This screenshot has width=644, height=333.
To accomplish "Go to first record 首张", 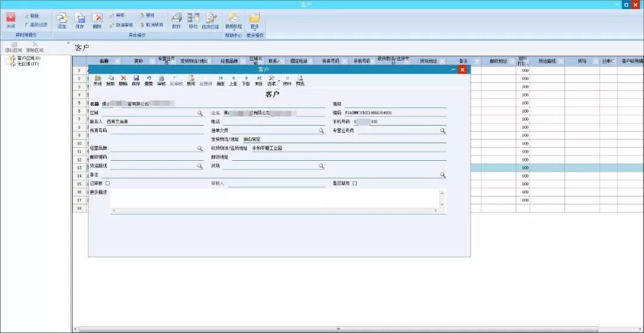I will coord(221,80).
